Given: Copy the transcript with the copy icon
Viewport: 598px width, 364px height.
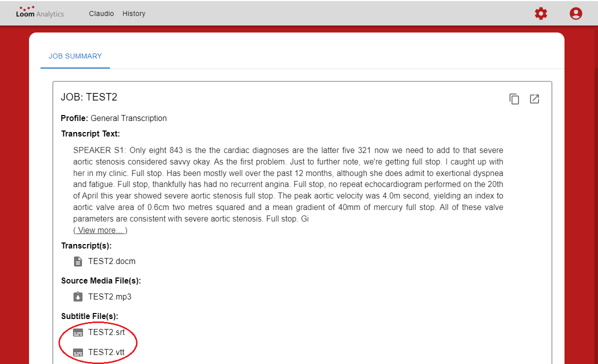Looking at the screenshot, I should coord(514,99).
